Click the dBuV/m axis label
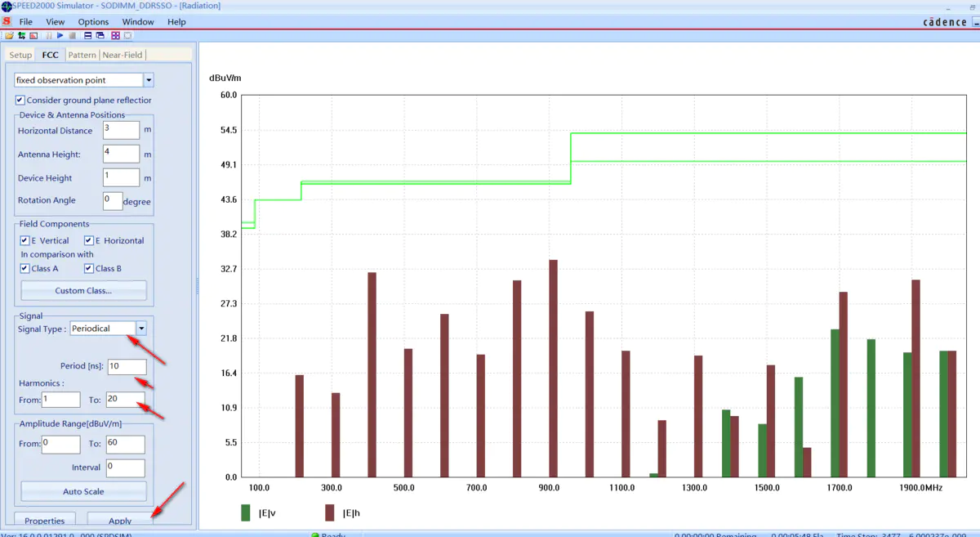Screen dimensions: 980x537 click(225, 78)
